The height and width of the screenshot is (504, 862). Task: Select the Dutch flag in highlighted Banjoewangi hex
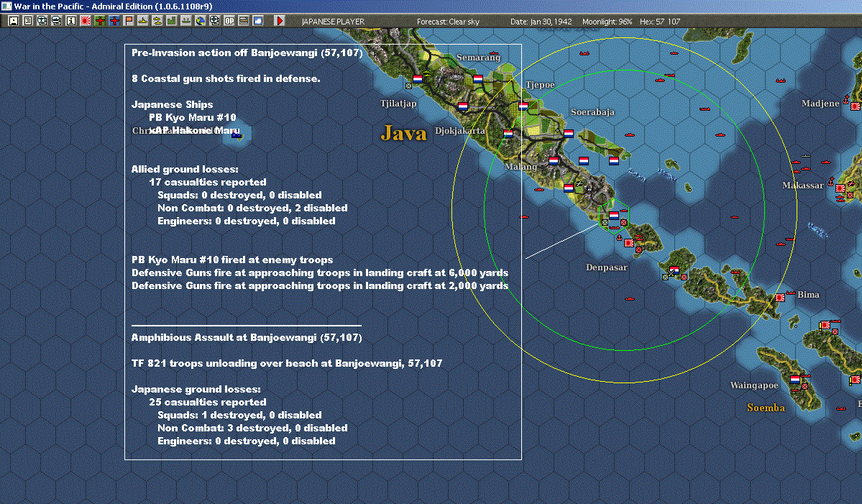click(x=614, y=216)
